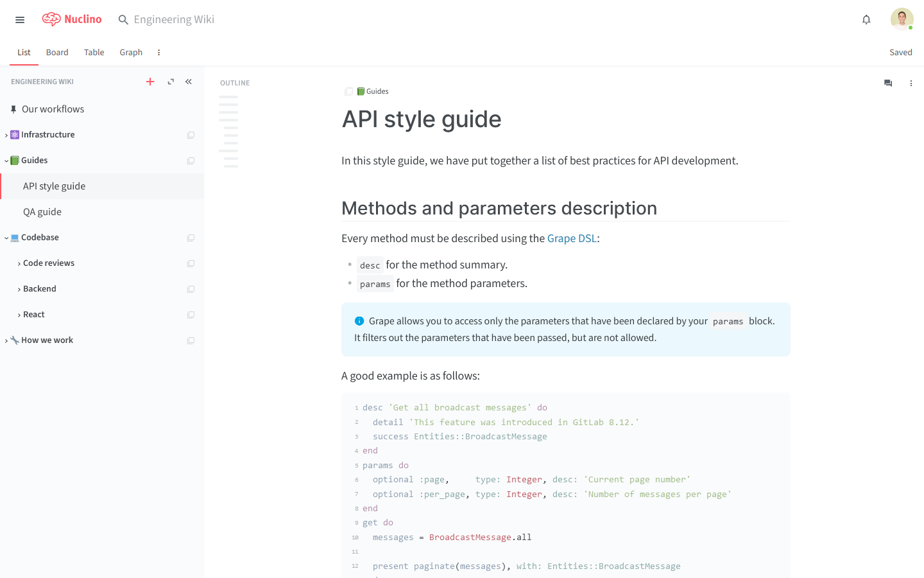Click copy icon beside Backend
Image resolution: width=924 pixels, height=578 pixels.
(x=191, y=289)
